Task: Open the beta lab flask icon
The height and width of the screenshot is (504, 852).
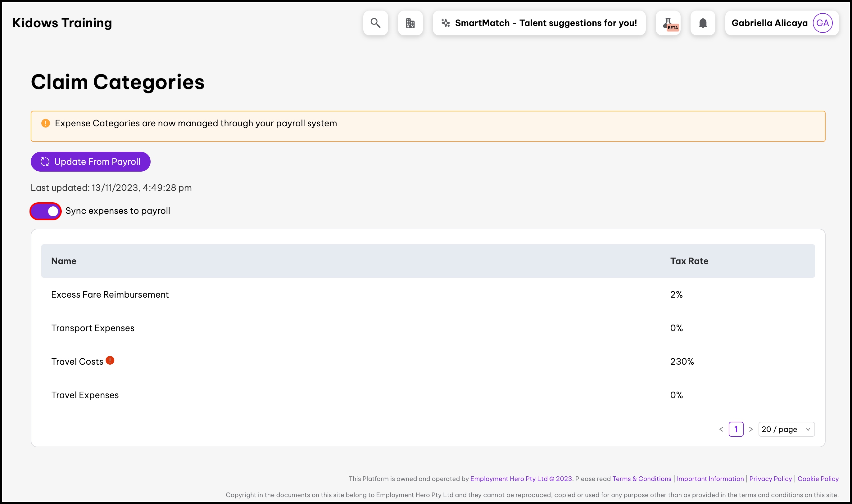Action: (x=668, y=23)
